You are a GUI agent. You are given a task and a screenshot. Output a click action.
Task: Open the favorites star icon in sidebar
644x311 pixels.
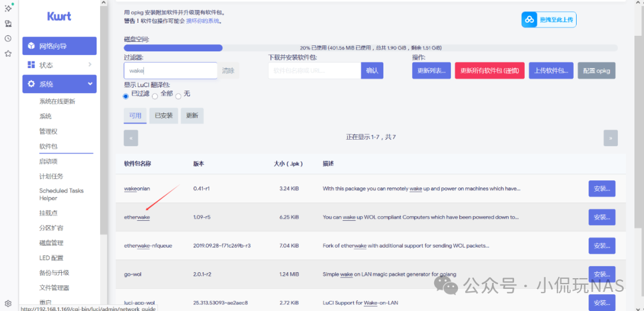click(x=8, y=54)
